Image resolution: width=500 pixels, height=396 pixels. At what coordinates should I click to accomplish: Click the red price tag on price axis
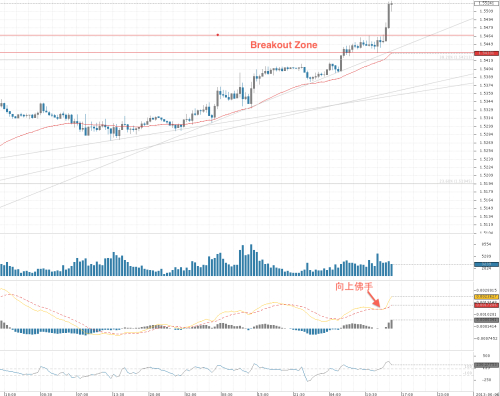(486, 53)
